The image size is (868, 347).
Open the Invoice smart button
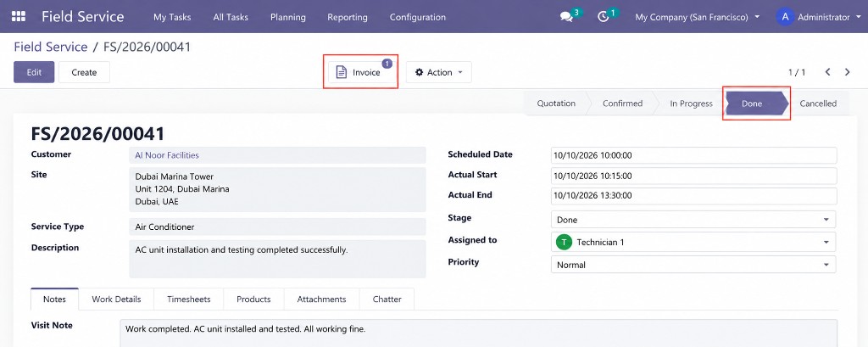361,72
